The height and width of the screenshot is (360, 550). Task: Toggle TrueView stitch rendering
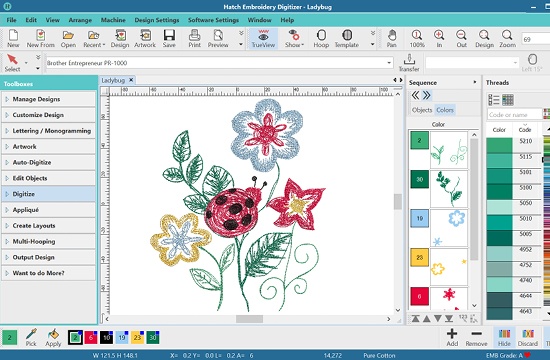pos(263,38)
